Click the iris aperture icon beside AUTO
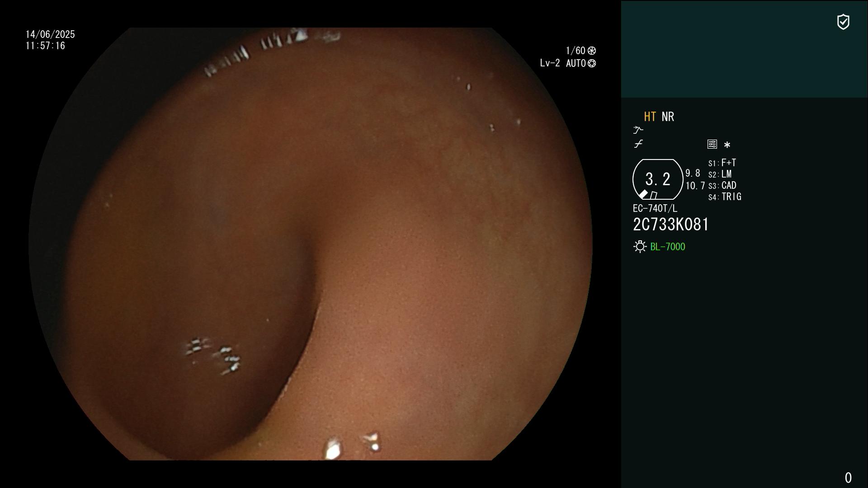The height and width of the screenshot is (488, 868). pos(592,63)
